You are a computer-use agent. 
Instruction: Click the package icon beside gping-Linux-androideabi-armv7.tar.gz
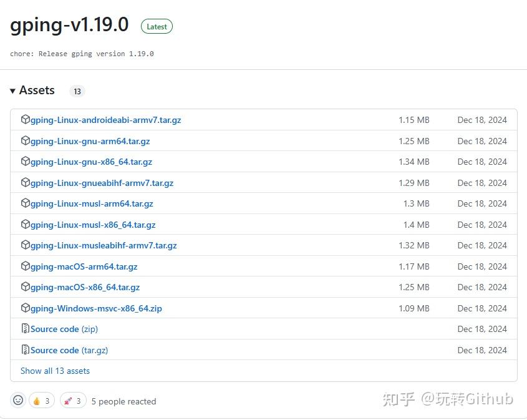25,119
